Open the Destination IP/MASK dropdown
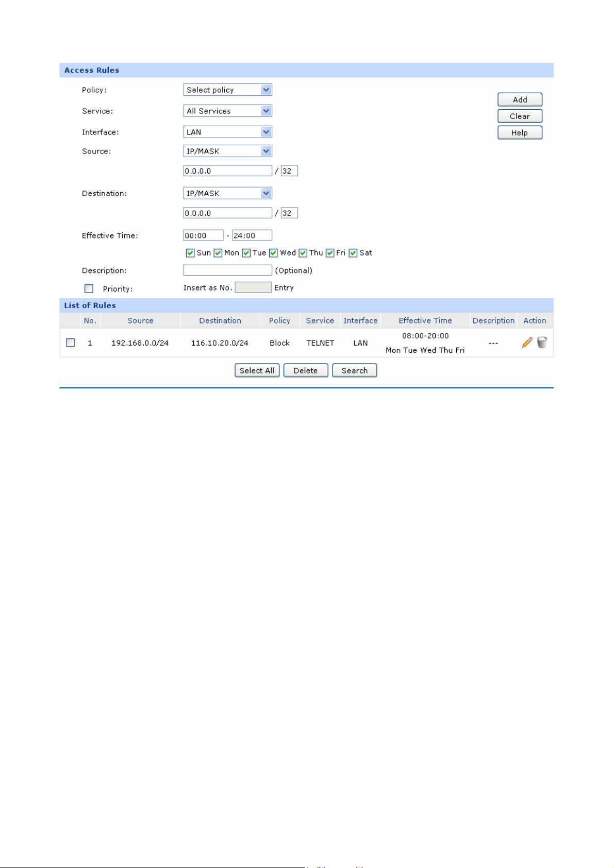614x868 pixels. [228, 193]
